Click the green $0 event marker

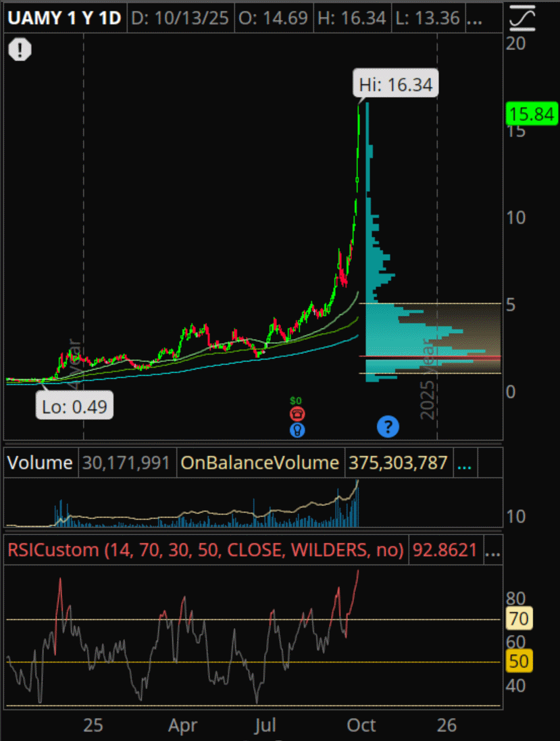[296, 401]
